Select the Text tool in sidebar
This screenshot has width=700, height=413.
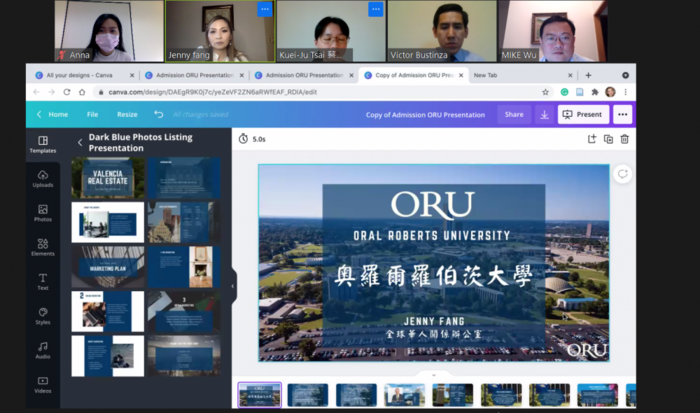point(43,282)
